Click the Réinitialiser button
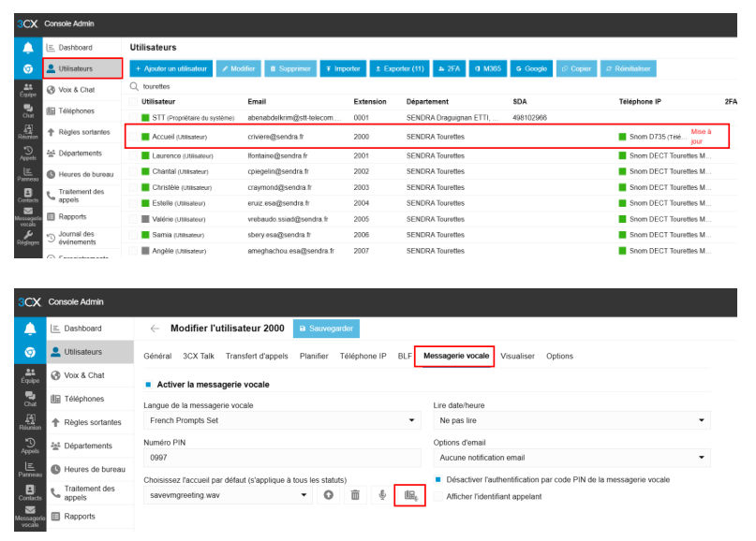 coord(629,69)
